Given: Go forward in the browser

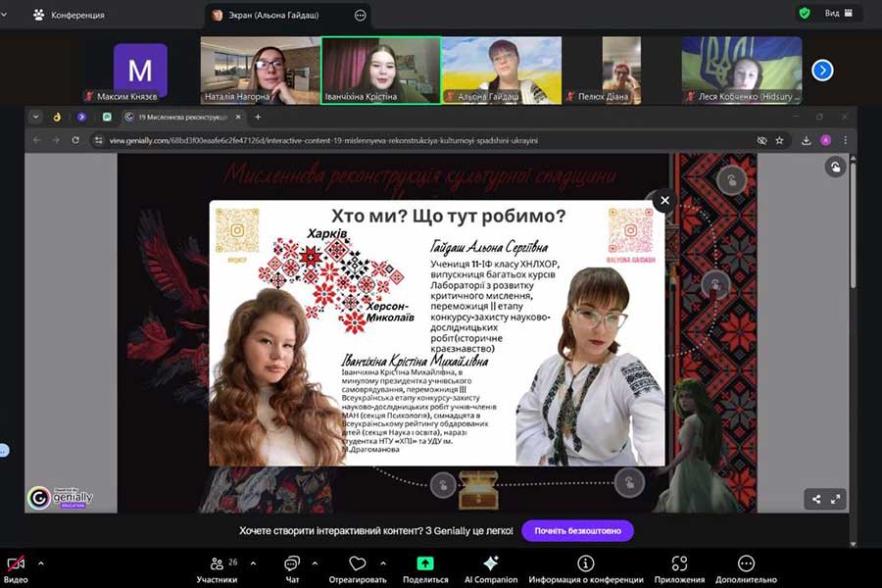Looking at the screenshot, I should coord(56,140).
